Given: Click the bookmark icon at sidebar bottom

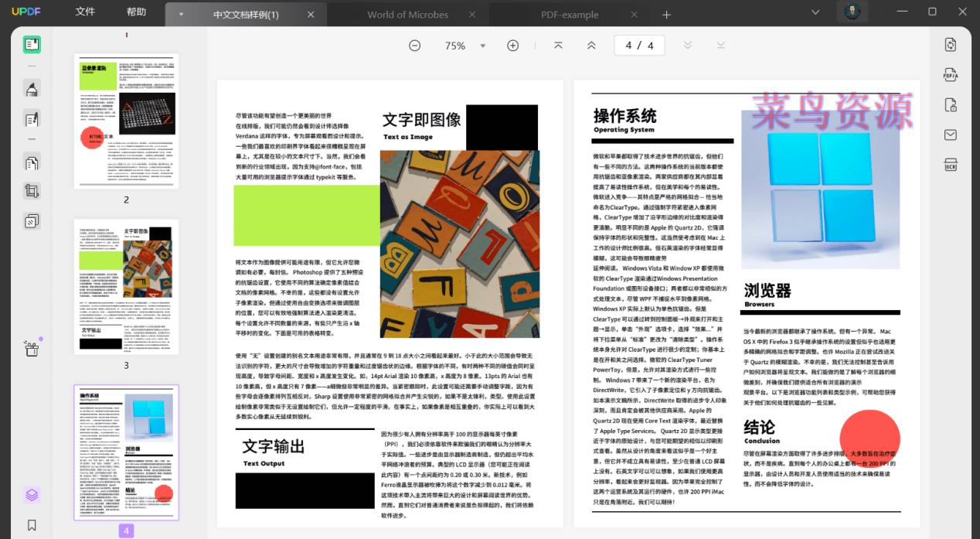Looking at the screenshot, I should coord(32,525).
